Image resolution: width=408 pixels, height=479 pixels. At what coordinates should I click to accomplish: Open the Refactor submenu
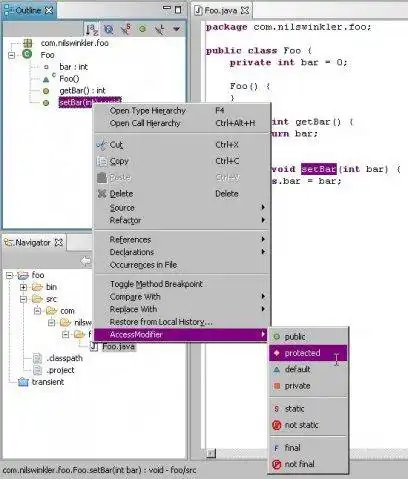tap(181, 220)
